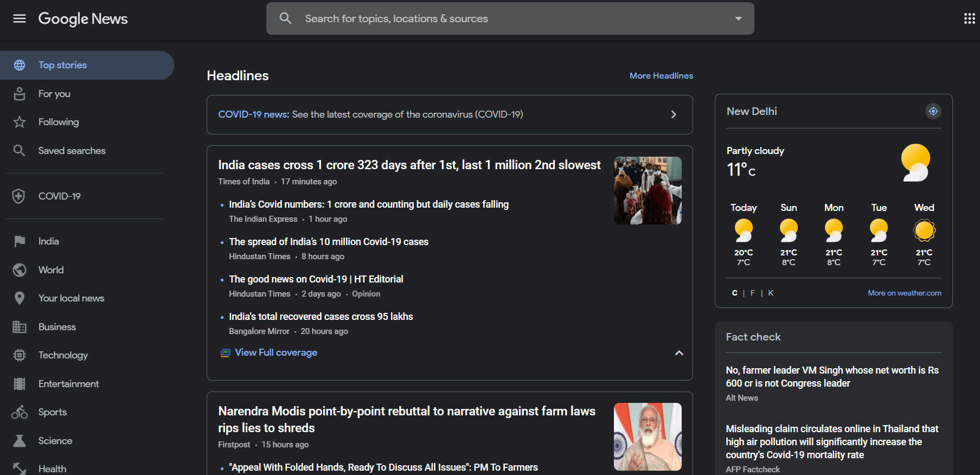Click the Full coverage icon

pyautogui.click(x=225, y=353)
